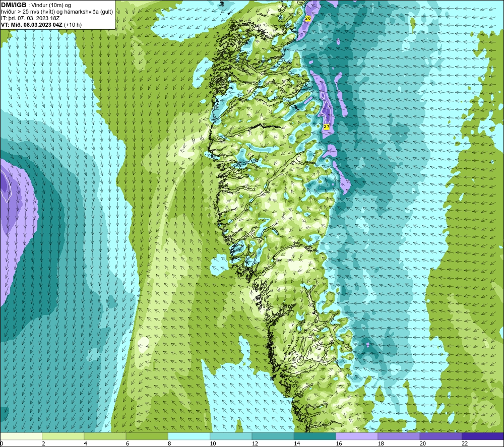This screenshot has width=504, height=447.
Task: Click the 6–8 m/s olive green legend swatch
Action: point(147,436)
